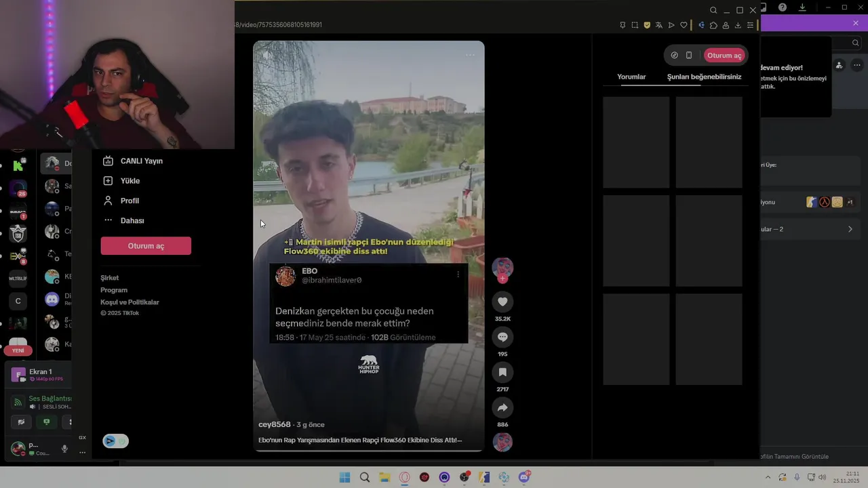Image resolution: width=868 pixels, height=488 pixels.
Task: Open browser easy-setup sliders icon
Action: [750, 25]
